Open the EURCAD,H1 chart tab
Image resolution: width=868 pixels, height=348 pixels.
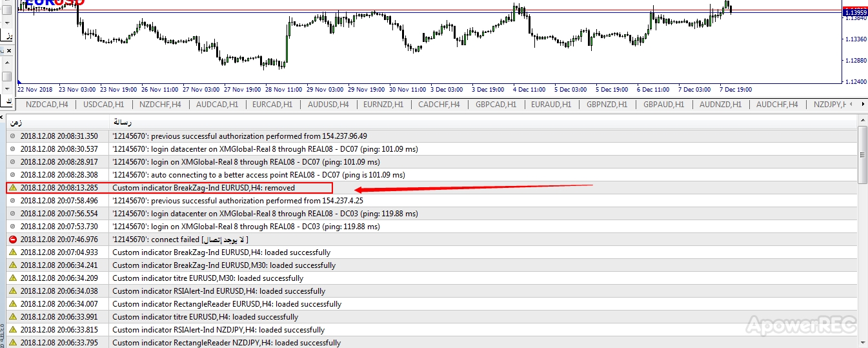[x=272, y=105]
